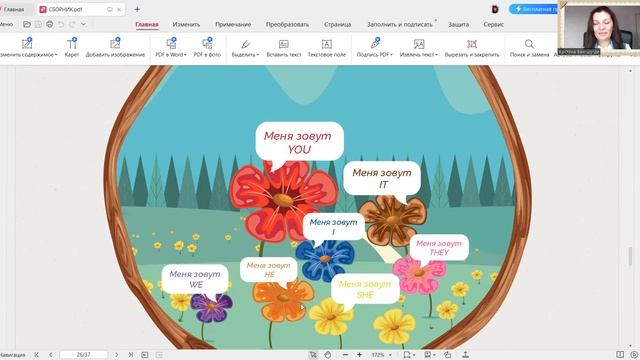Expand Изменить содержимое dropdown arrow
Image resolution: width=640 pixels, height=360 pixels.
56,55
